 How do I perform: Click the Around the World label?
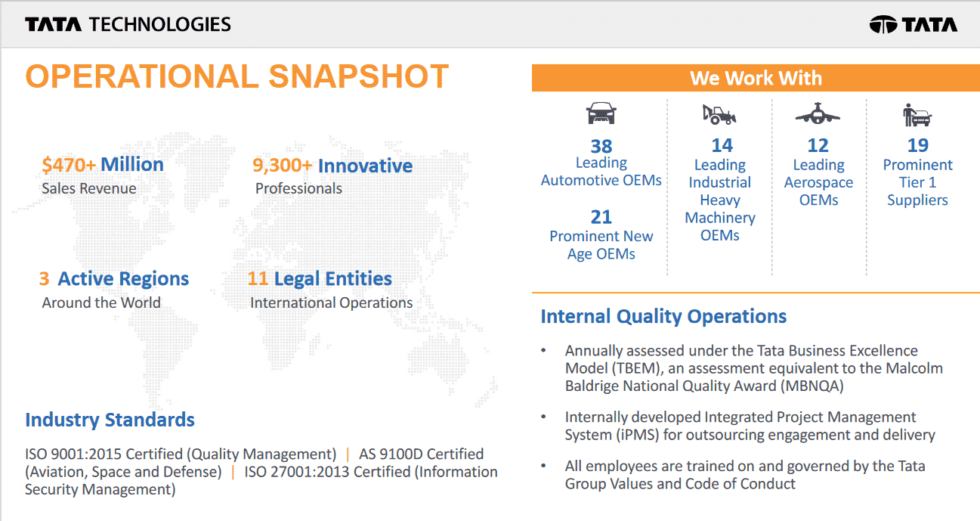[101, 302]
